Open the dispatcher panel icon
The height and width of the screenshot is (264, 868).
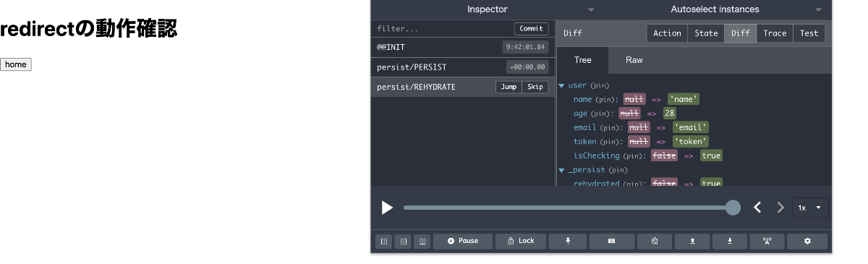611,241
